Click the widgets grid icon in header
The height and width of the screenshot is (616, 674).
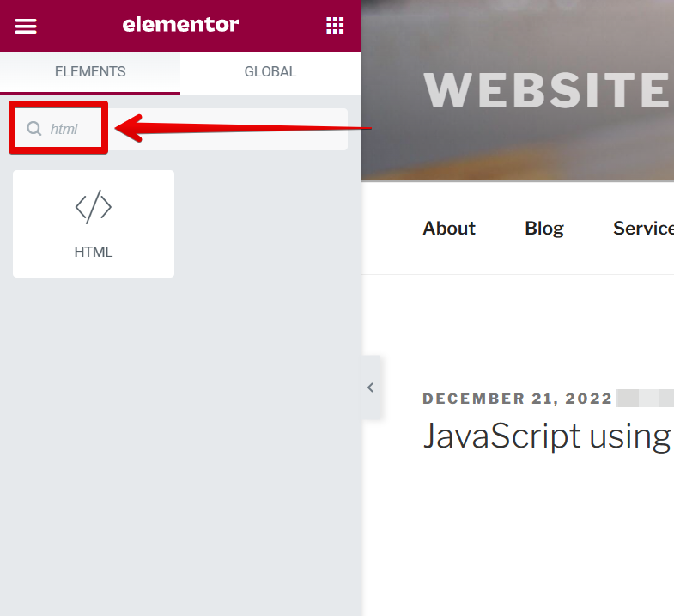coord(335,26)
